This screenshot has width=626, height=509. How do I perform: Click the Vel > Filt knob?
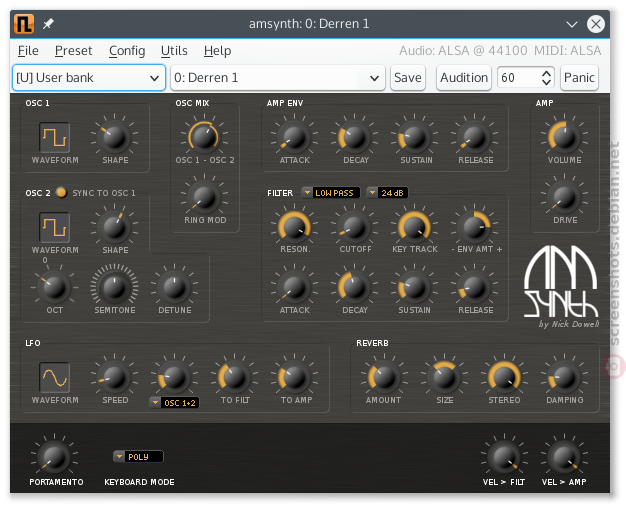504,458
